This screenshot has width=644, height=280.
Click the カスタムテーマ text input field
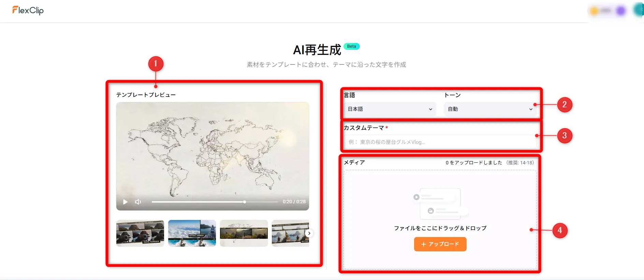coord(440,142)
